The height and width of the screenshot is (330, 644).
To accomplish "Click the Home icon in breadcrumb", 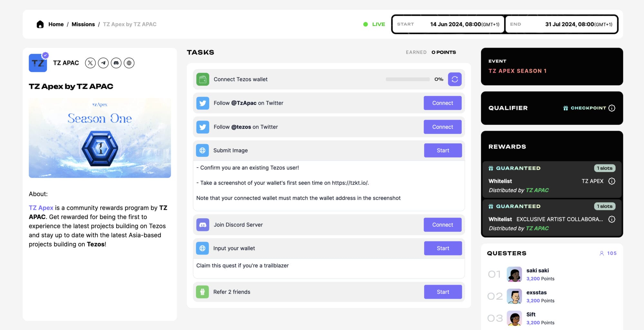I will (40, 24).
